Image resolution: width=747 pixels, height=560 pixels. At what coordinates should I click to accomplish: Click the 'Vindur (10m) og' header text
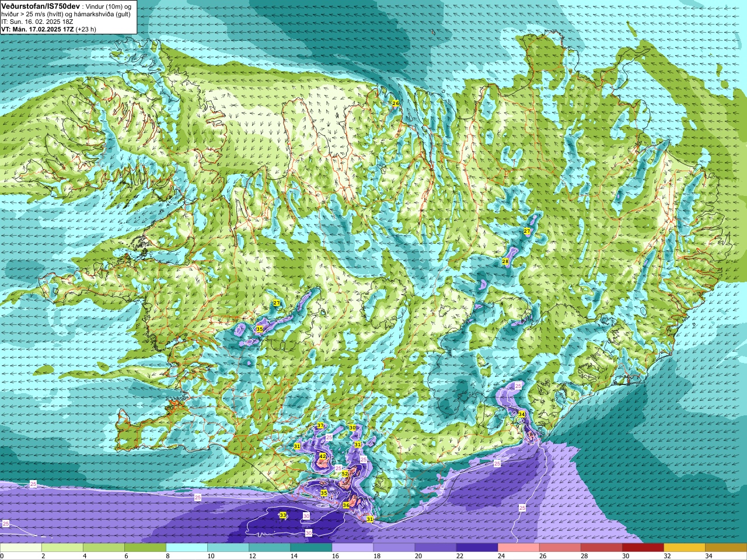coord(107,6)
